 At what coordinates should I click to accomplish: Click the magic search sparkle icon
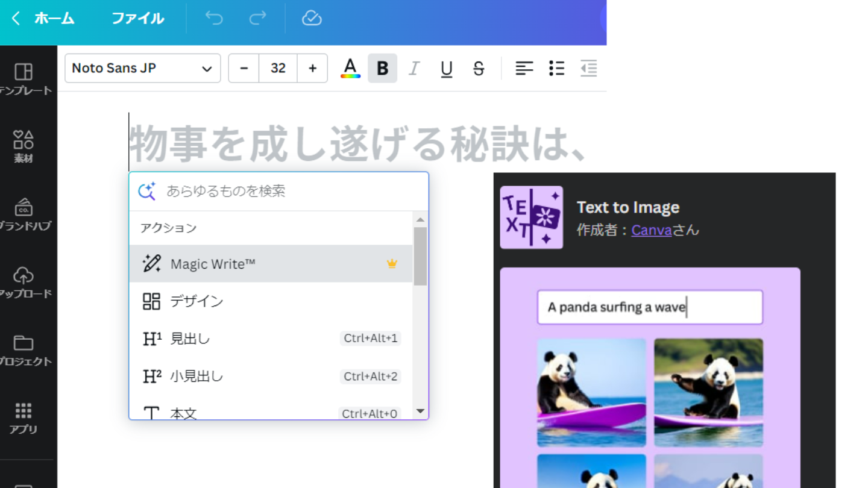click(147, 191)
